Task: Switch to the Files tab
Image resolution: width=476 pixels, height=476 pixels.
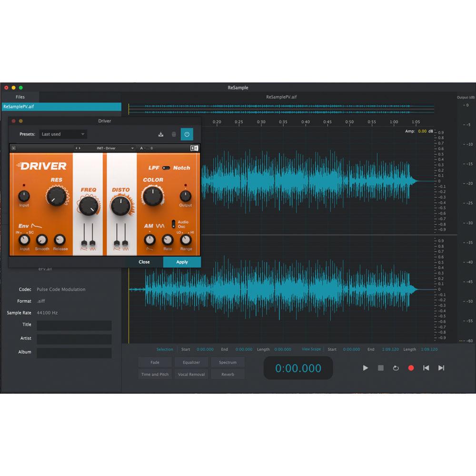Action: click(x=20, y=97)
